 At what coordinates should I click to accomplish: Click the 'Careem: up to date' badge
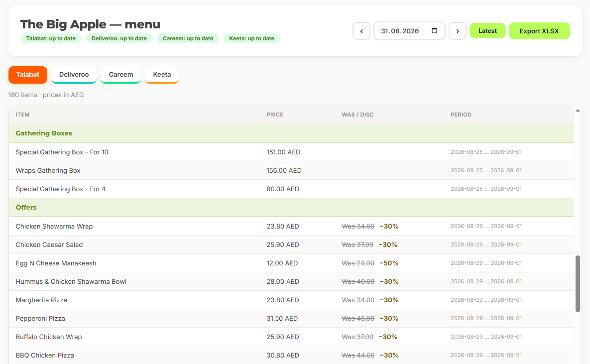tap(188, 38)
